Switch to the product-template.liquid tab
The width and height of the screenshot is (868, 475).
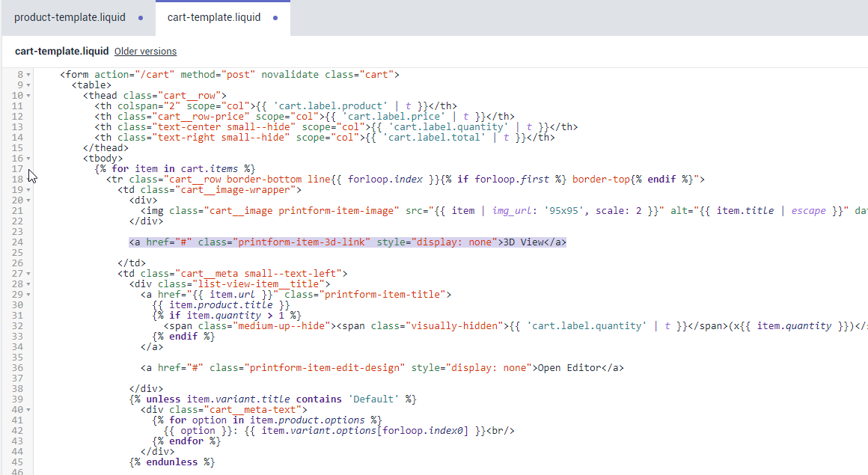70,17
